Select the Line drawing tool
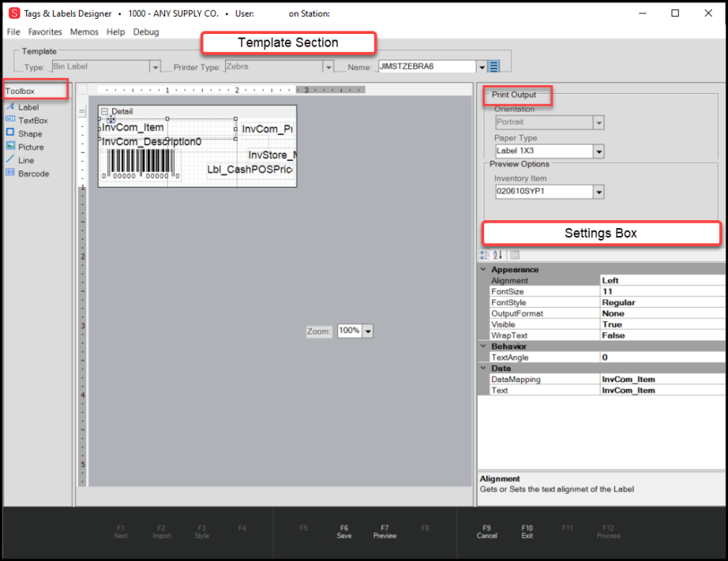 pos(25,160)
